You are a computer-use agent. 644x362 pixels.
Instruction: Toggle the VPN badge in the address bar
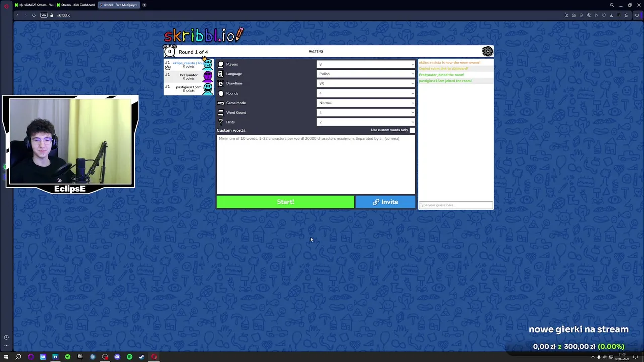click(44, 15)
